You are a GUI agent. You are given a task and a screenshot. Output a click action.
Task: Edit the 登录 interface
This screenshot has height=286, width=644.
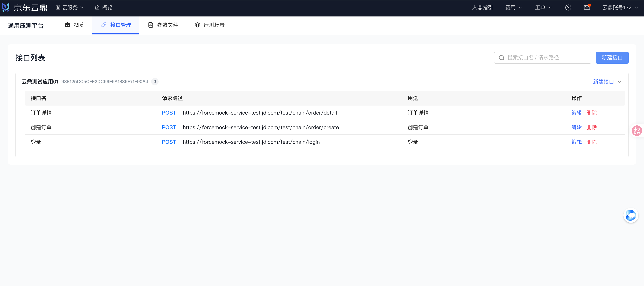click(576, 142)
